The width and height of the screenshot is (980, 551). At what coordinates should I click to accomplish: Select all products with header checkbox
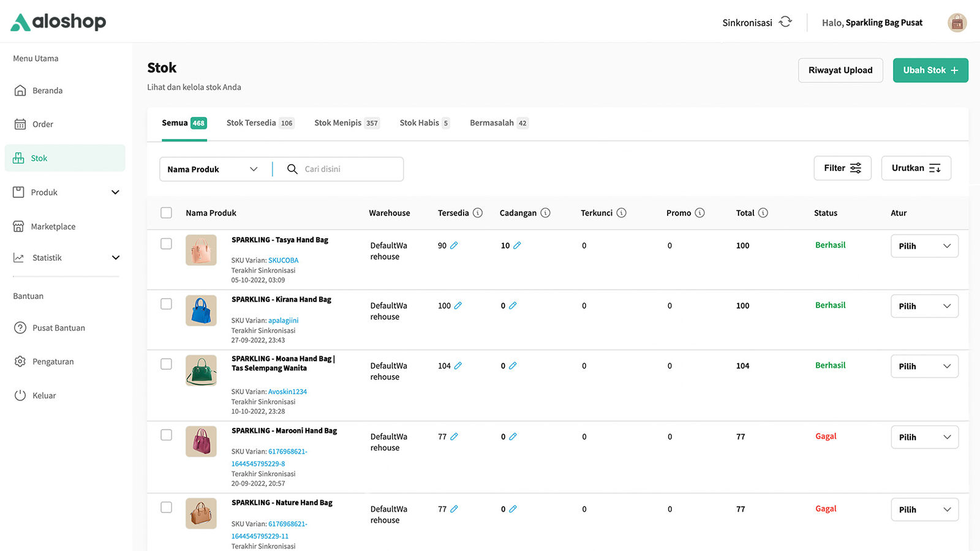[166, 212]
